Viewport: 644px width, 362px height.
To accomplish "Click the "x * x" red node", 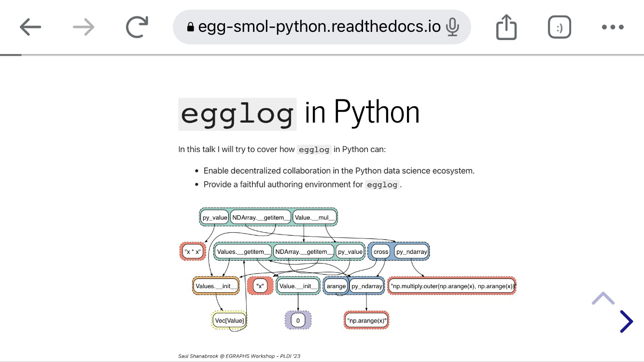I will (x=193, y=251).
